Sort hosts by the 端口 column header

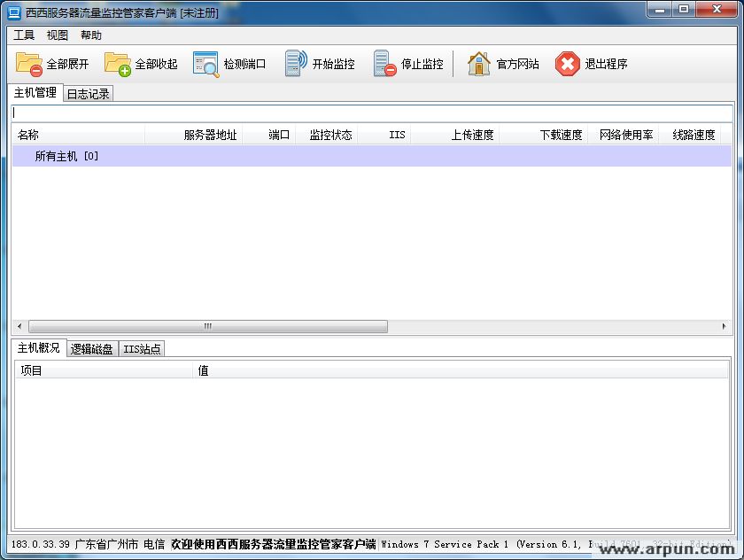click(276, 134)
